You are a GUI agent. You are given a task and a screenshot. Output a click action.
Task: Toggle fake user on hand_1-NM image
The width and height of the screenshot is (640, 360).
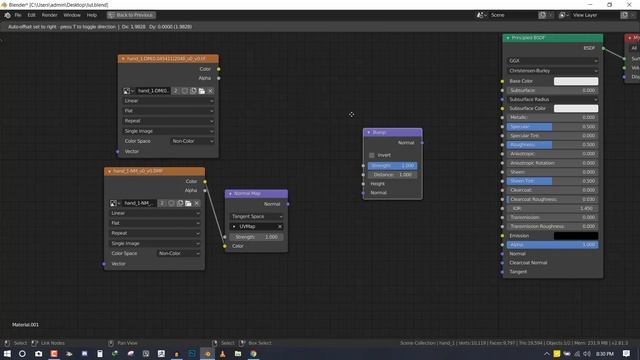(x=171, y=203)
